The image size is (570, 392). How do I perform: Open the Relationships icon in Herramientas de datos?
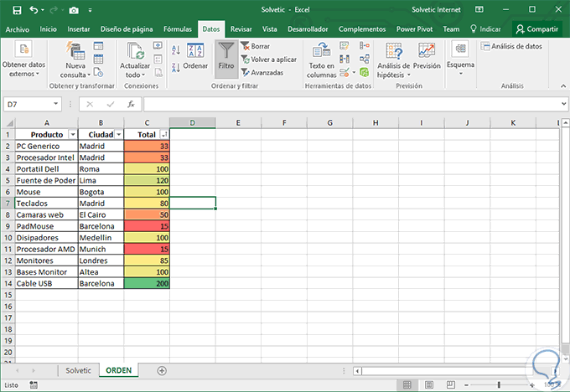pos(365,59)
